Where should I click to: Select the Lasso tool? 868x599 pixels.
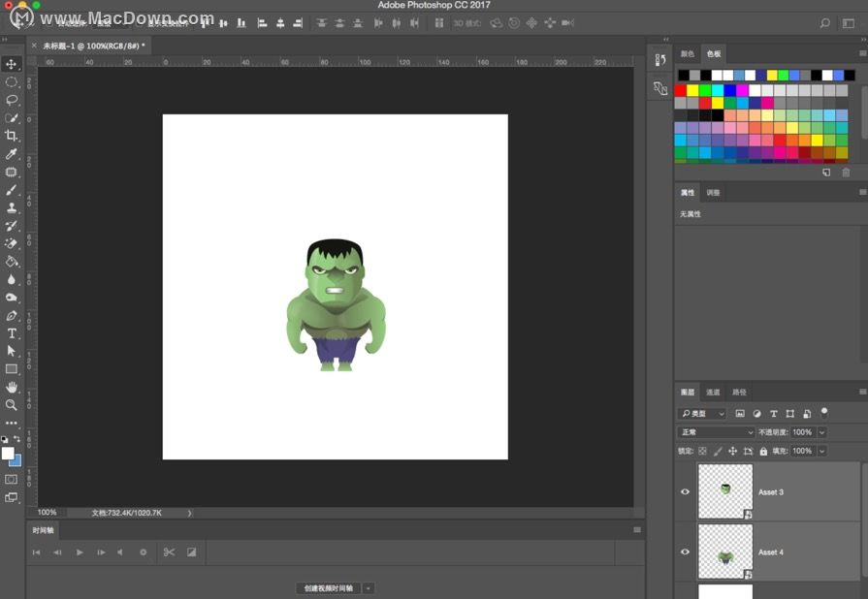tap(11, 100)
